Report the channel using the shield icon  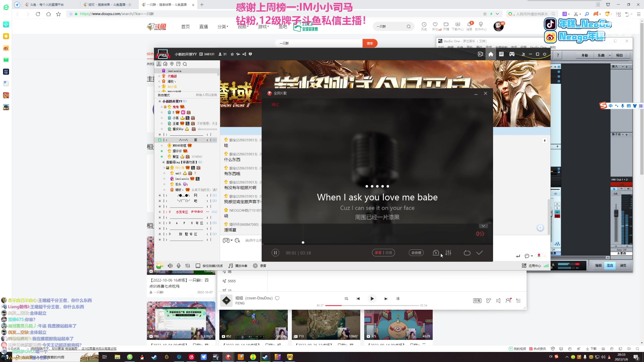click(250, 54)
